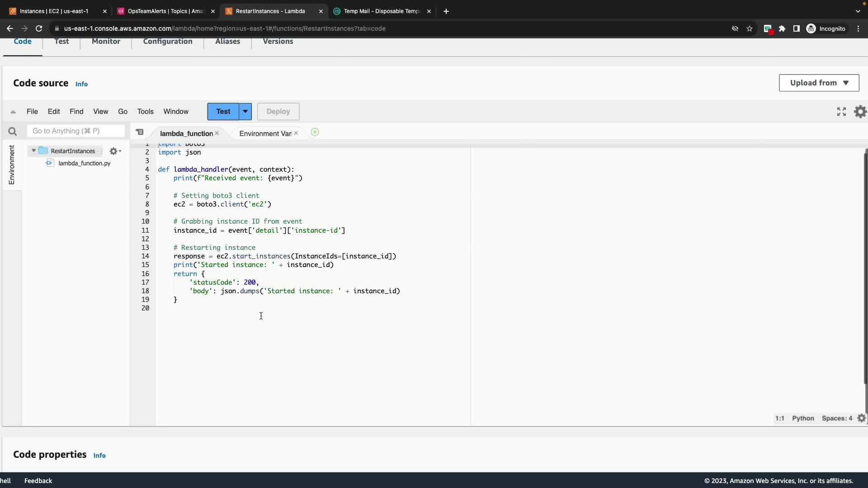This screenshot has height=488, width=868.
Task: Add new editor tab with plus icon
Action: [x=315, y=132]
